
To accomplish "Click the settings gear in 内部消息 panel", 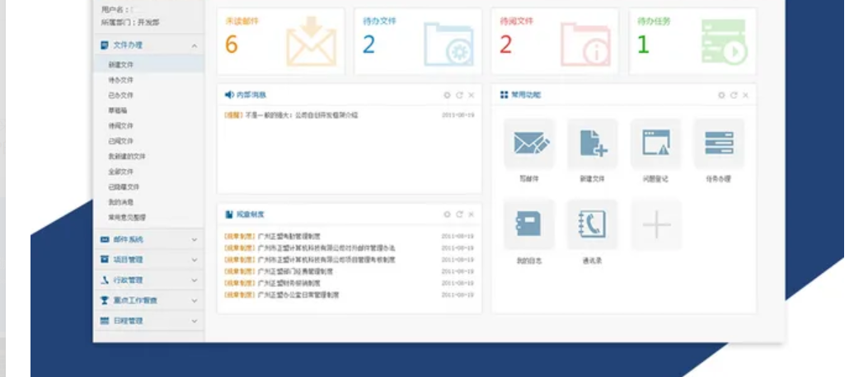I will click(447, 96).
